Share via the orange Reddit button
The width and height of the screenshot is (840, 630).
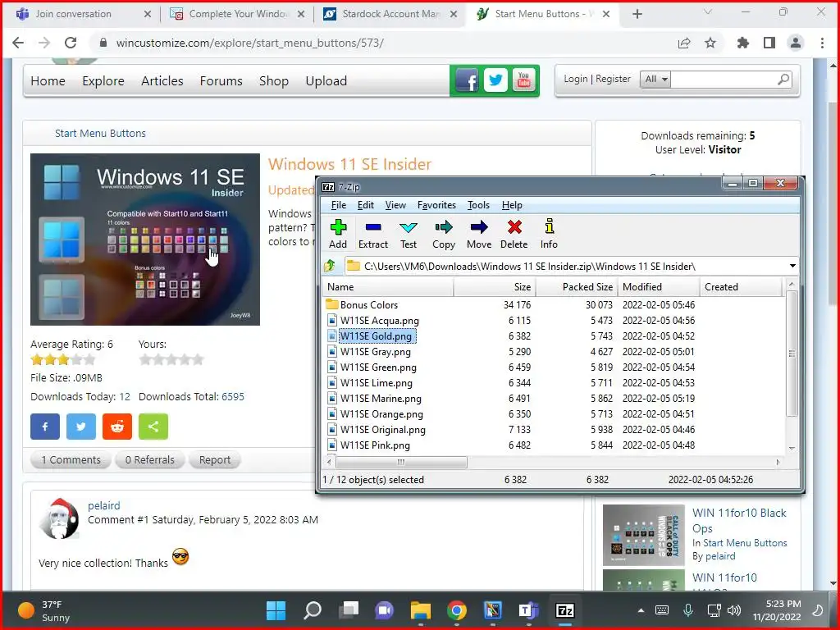(x=117, y=427)
